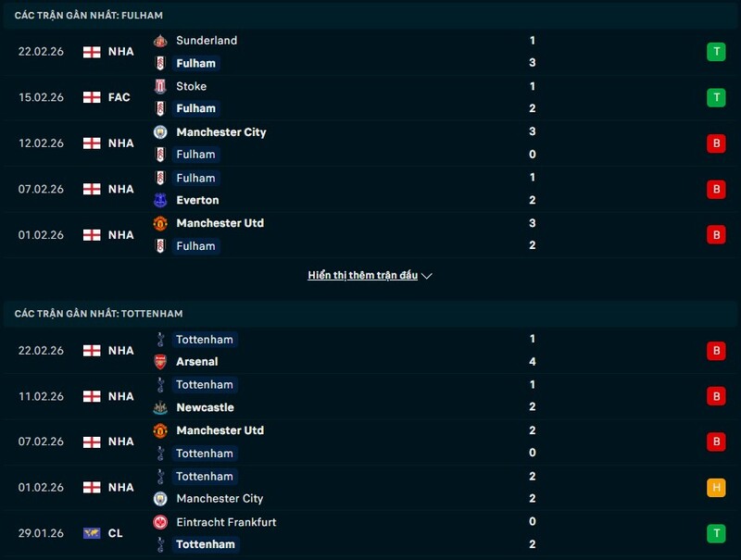Click the Newcastle club crest icon
Viewport: 741px width, 560px height.
[160, 407]
